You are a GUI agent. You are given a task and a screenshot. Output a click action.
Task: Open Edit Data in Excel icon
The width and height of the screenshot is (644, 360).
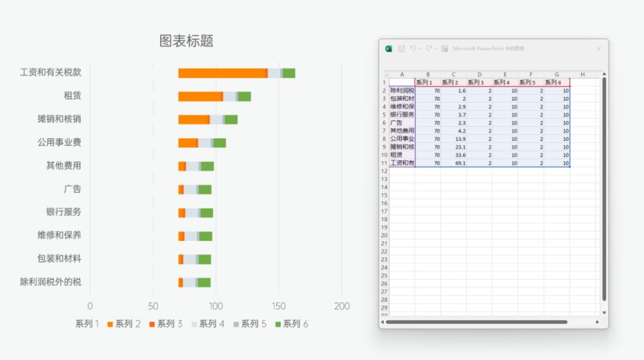click(x=445, y=48)
